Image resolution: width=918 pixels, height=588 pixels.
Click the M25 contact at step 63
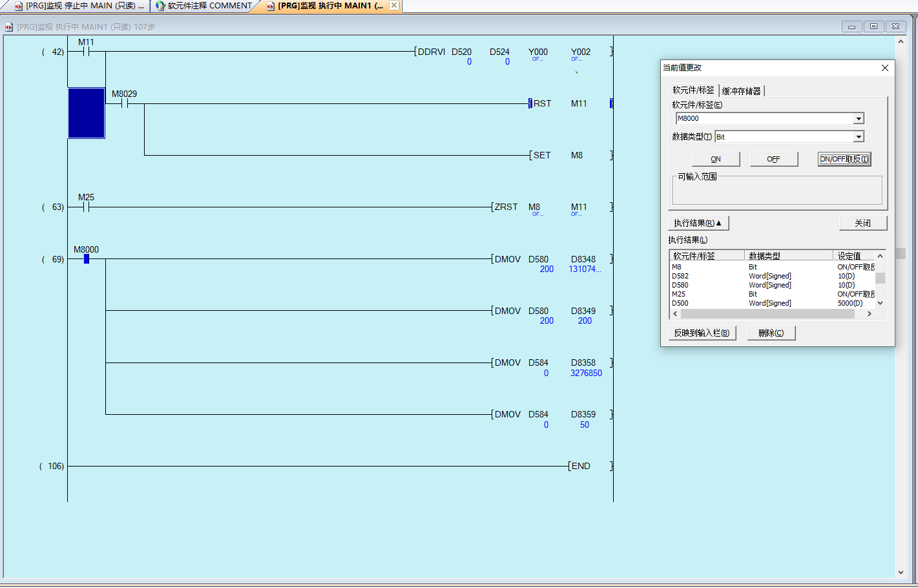pyautogui.click(x=86, y=207)
